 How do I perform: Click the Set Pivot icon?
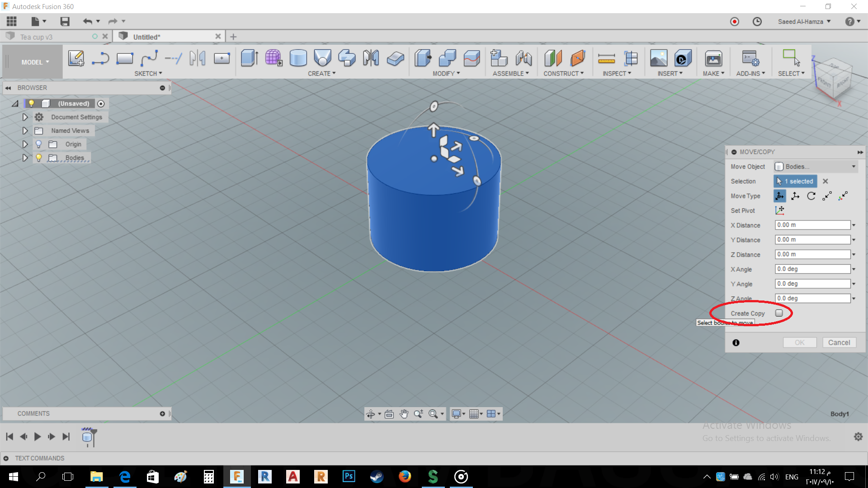point(779,210)
